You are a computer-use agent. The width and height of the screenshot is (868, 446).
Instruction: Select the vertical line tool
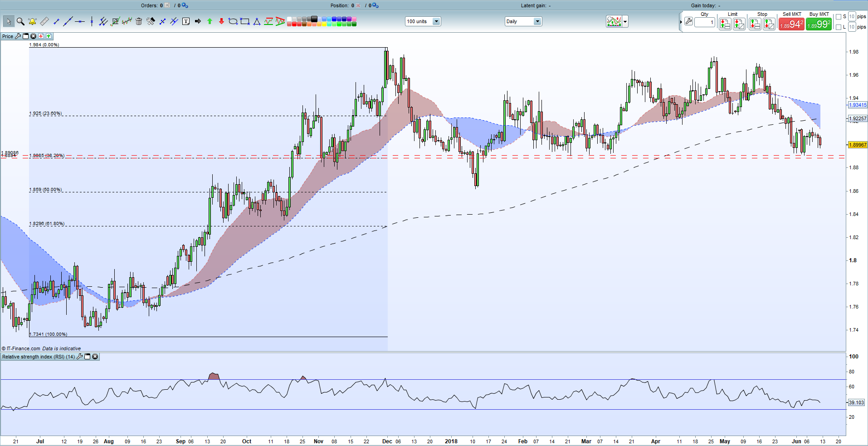click(92, 21)
